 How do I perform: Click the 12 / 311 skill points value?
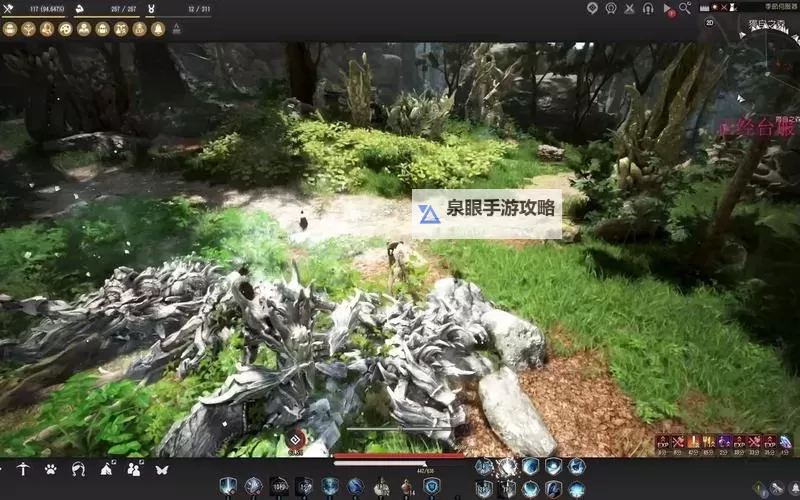pos(199,9)
